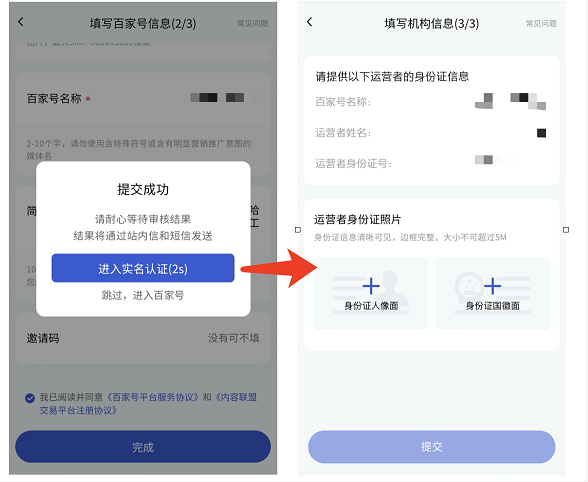Click the 完成 button
Image resolution: width=588 pixels, height=482 pixels.
pyautogui.click(x=143, y=447)
